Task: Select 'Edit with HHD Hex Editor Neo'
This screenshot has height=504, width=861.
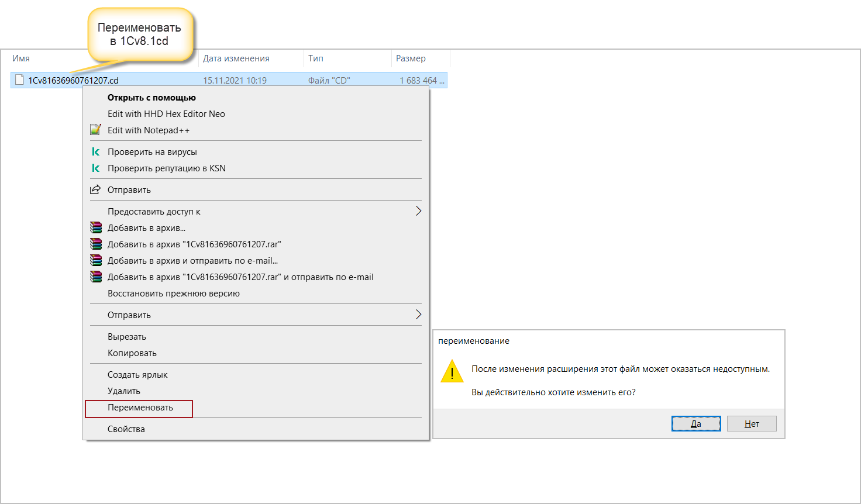Action: point(166,114)
